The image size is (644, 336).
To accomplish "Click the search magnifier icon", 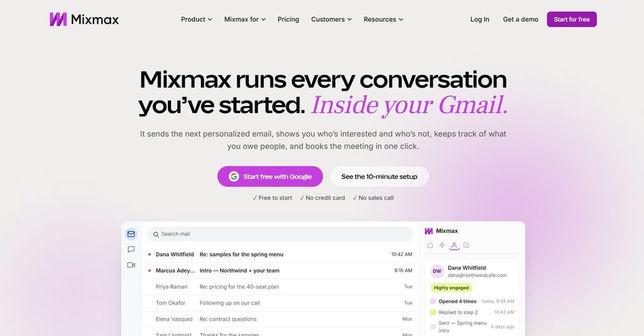I will pos(156,235).
